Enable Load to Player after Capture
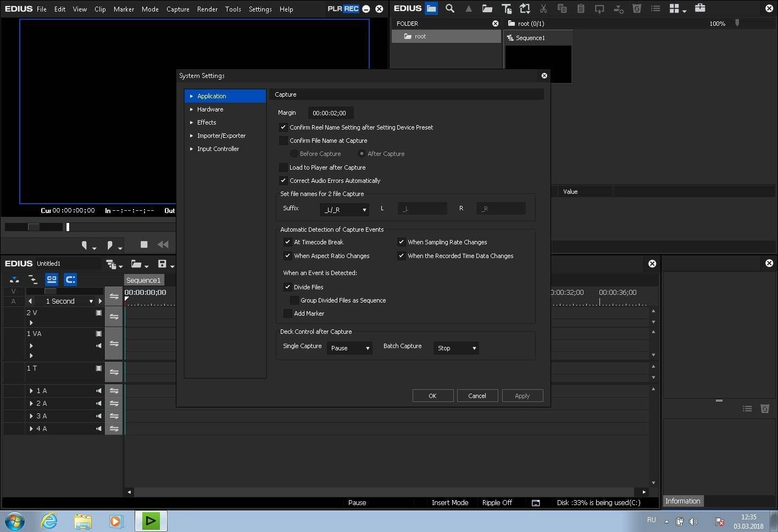 point(284,167)
